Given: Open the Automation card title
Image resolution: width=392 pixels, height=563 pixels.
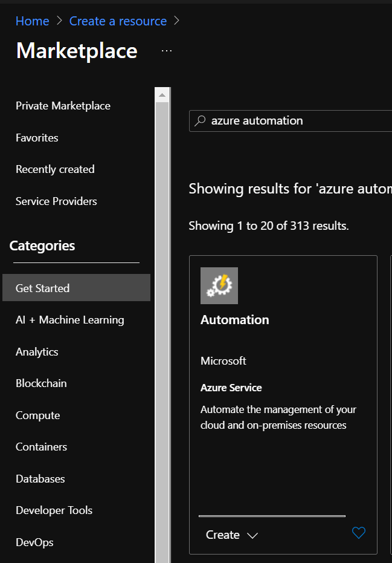Looking at the screenshot, I should point(234,320).
